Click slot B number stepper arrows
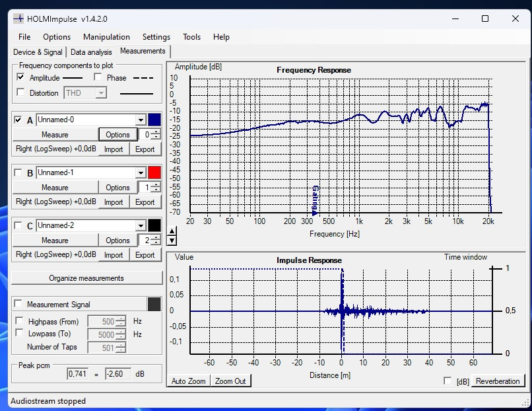This screenshot has height=411, width=532. [x=155, y=187]
